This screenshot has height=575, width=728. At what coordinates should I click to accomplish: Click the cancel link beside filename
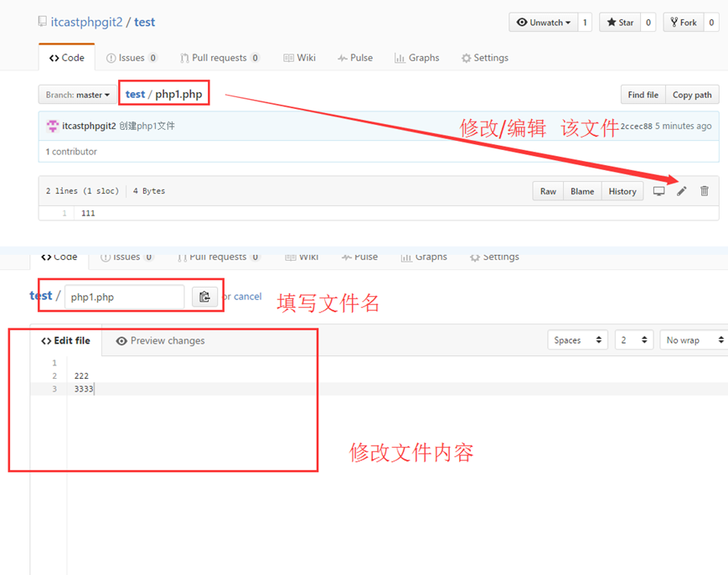[247, 297]
